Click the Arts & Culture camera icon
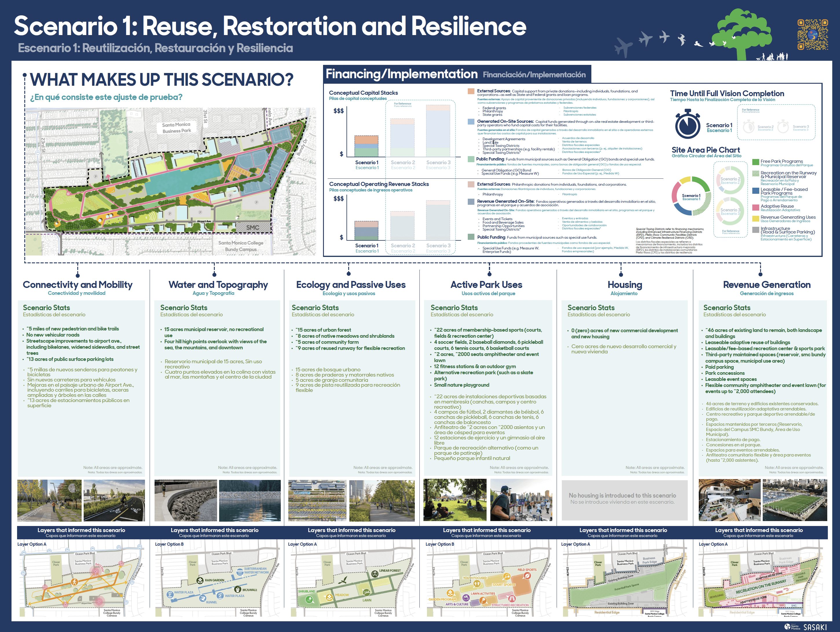The width and height of the screenshot is (840, 632). coord(466,598)
